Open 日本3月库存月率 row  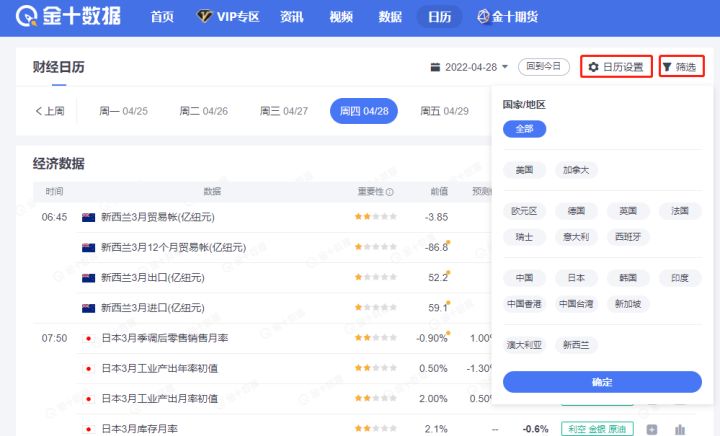(139, 429)
